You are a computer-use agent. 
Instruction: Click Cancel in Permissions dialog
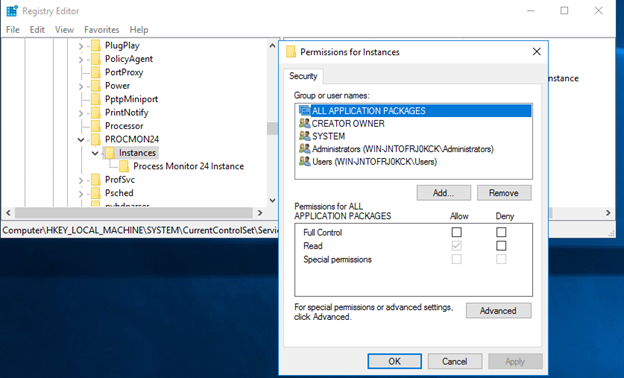point(454,361)
